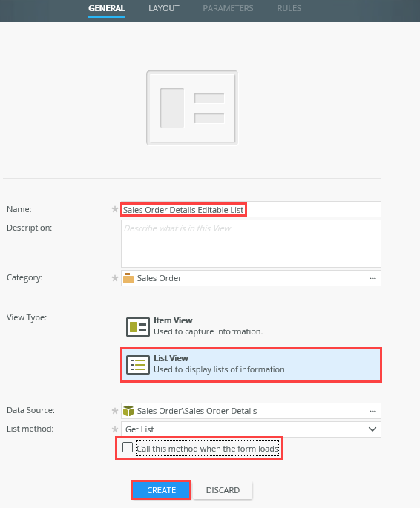420x508 pixels.
Task: Click the SmartObject cube icon in Data Source
Action: [x=128, y=411]
